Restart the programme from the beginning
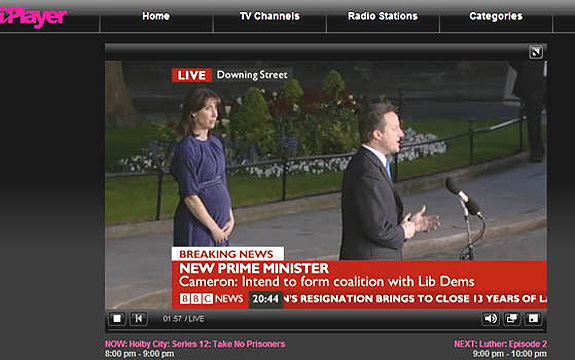The image size is (575, 360). (x=139, y=319)
